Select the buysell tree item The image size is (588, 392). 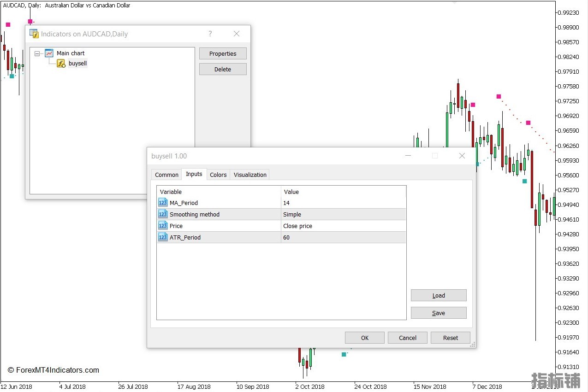[77, 64]
